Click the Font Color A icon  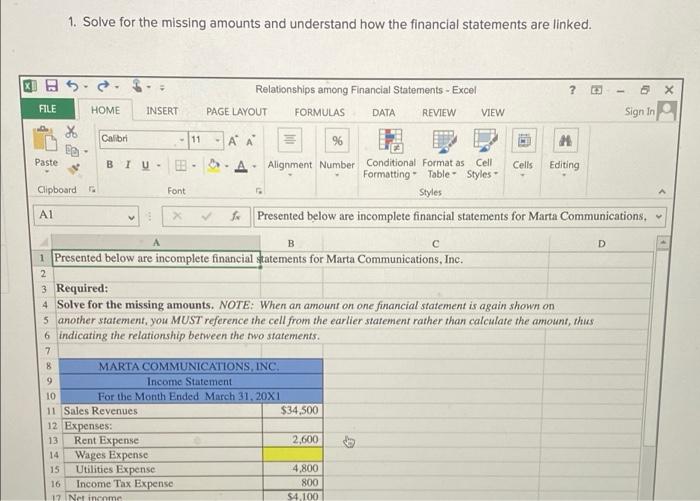tap(241, 166)
